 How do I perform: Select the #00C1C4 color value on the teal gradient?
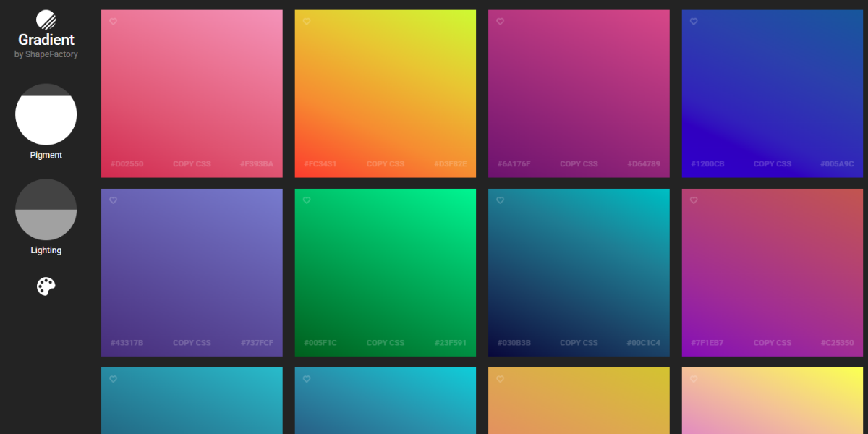click(x=642, y=342)
